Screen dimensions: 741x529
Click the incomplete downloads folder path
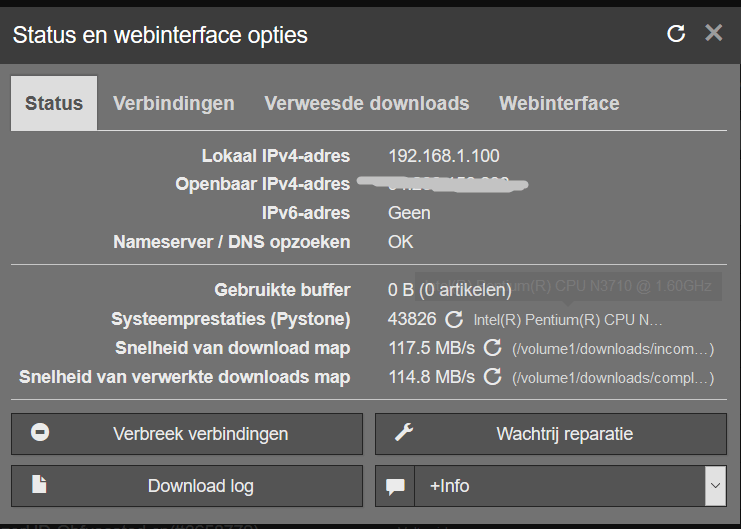(612, 349)
